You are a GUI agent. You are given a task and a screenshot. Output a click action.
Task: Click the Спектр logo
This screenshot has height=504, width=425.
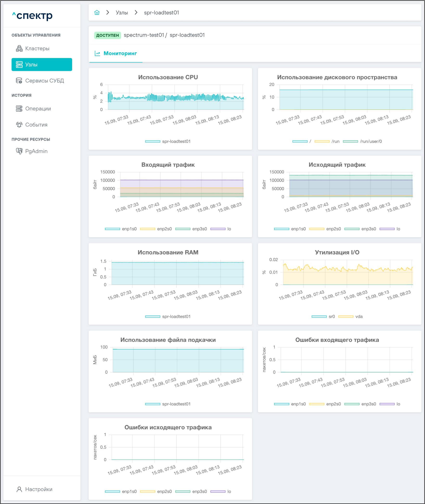click(x=32, y=16)
